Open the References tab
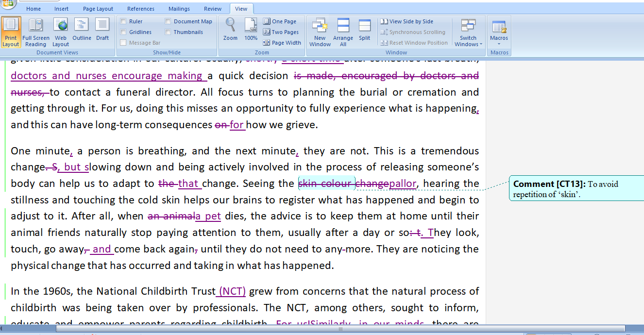Viewport: 644px width, 335px height. (141, 9)
